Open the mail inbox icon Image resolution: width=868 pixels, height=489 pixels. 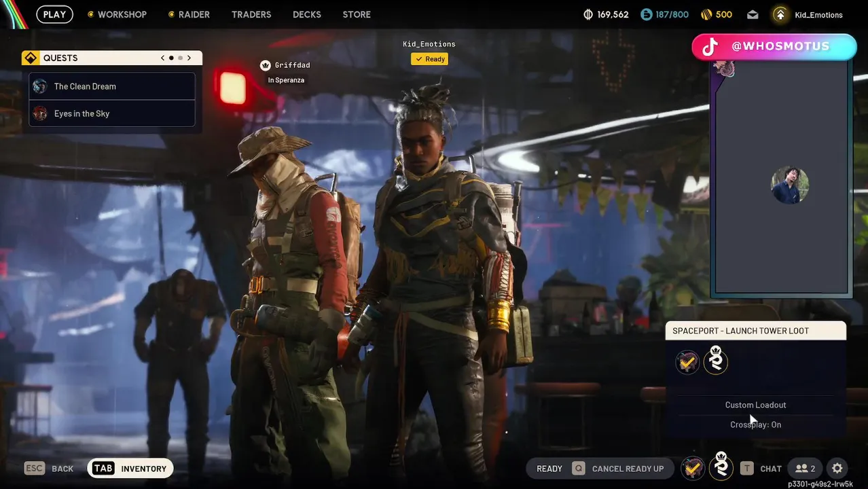753,14
